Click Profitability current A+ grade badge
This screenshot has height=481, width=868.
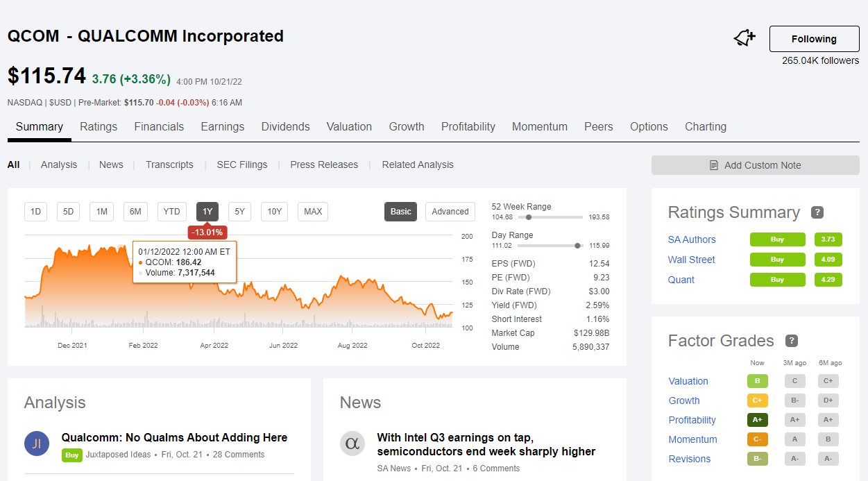758,420
